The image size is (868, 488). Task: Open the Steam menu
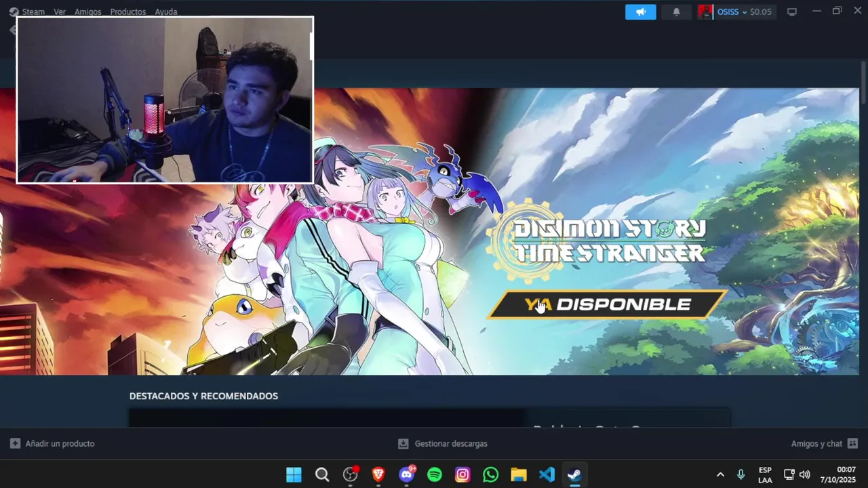click(33, 12)
